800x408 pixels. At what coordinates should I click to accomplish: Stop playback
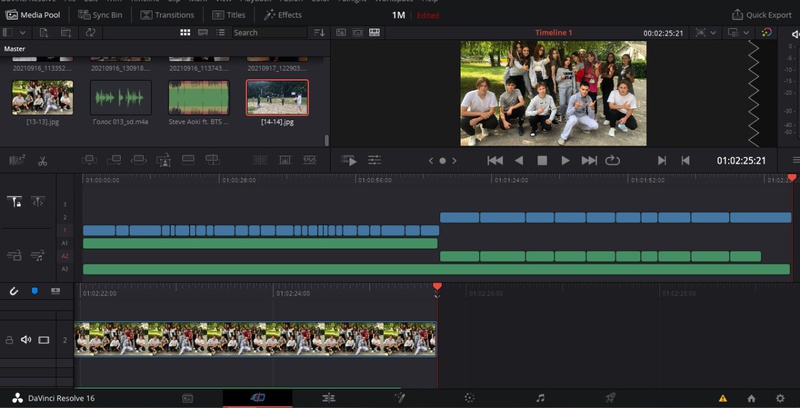[x=542, y=161]
